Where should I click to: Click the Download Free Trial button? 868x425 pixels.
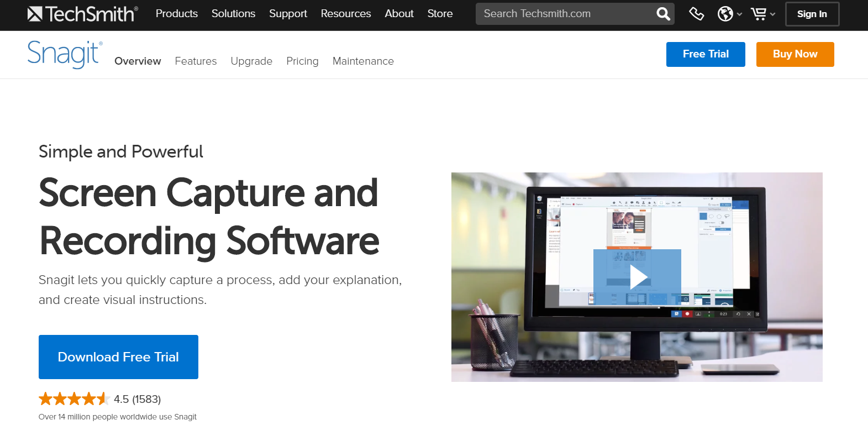pyautogui.click(x=118, y=357)
